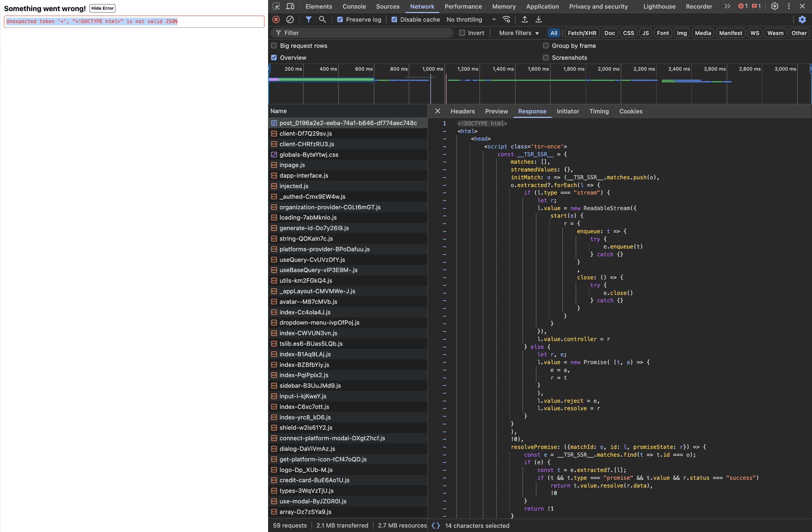Image resolution: width=812 pixels, height=532 pixels.
Task: Toggle the device toolbar icon
Action: [x=290, y=6]
